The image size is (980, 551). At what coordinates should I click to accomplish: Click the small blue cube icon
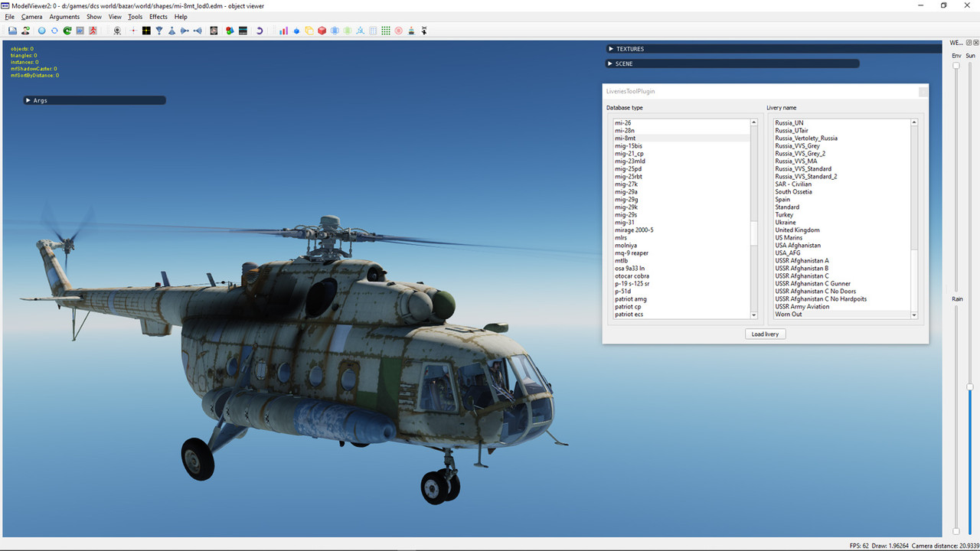[296, 31]
